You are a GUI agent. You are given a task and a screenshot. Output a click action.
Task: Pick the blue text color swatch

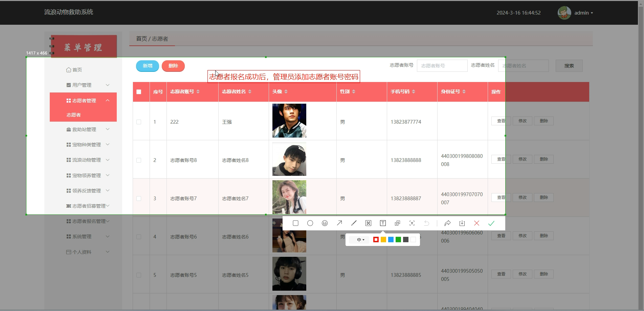pos(391,240)
